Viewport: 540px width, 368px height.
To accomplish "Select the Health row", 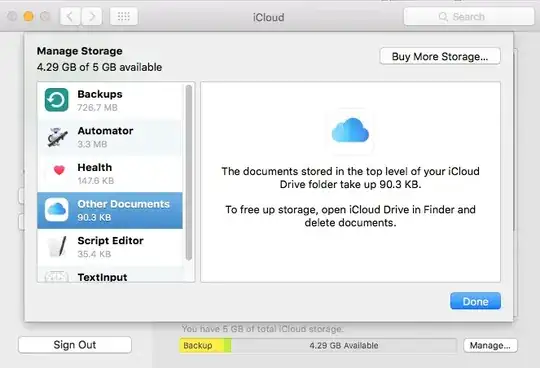I will click(x=110, y=174).
